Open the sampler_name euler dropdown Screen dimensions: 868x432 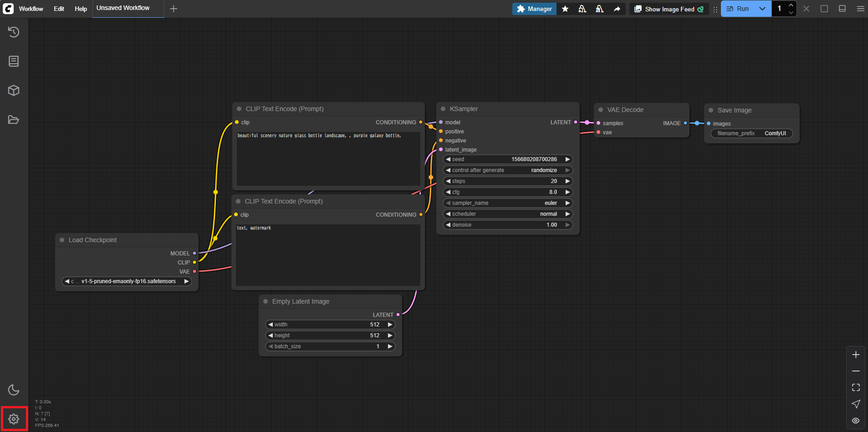(x=507, y=203)
